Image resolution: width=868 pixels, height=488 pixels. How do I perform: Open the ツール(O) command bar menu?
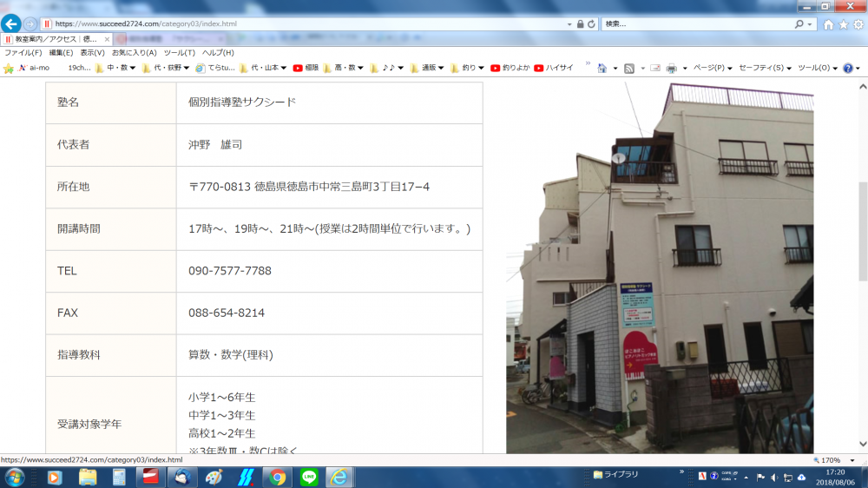(x=818, y=68)
